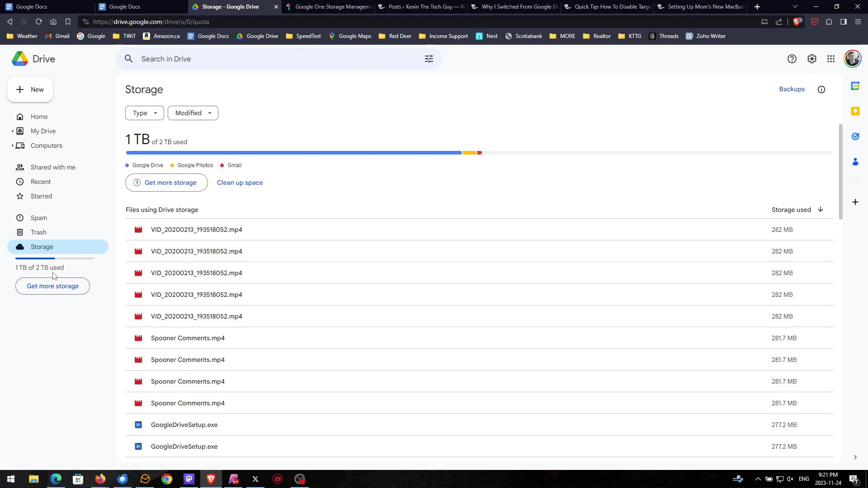Open Google Calendar side panel icon
The width and height of the screenshot is (868, 488).
tap(855, 86)
